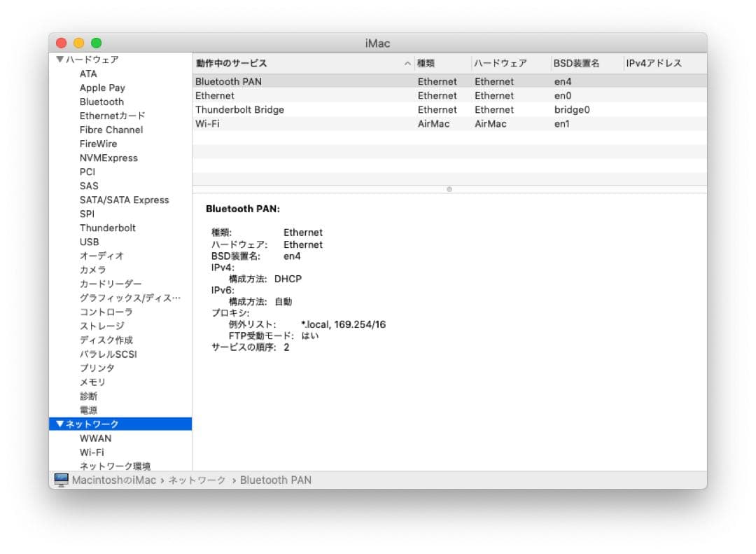Viewport: 756px width, 554px height.
Task: Grab the split pane divider handle
Action: pos(449,189)
